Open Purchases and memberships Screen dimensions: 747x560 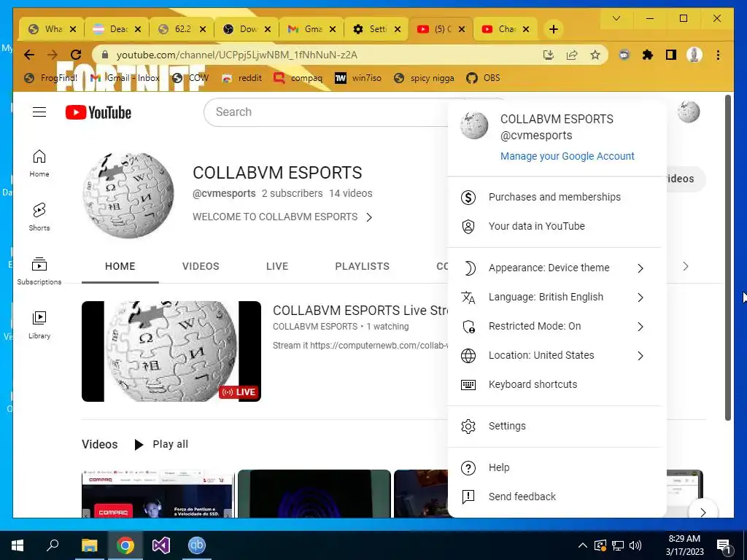tap(554, 197)
